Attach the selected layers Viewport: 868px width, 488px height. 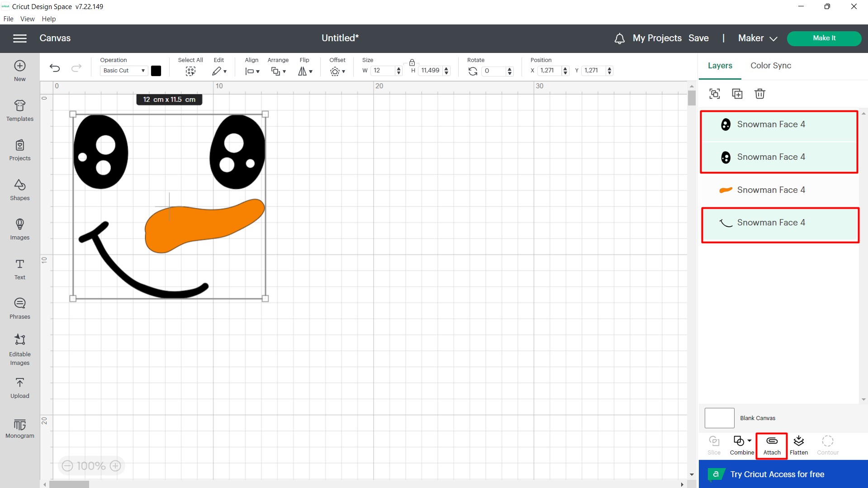772,445
